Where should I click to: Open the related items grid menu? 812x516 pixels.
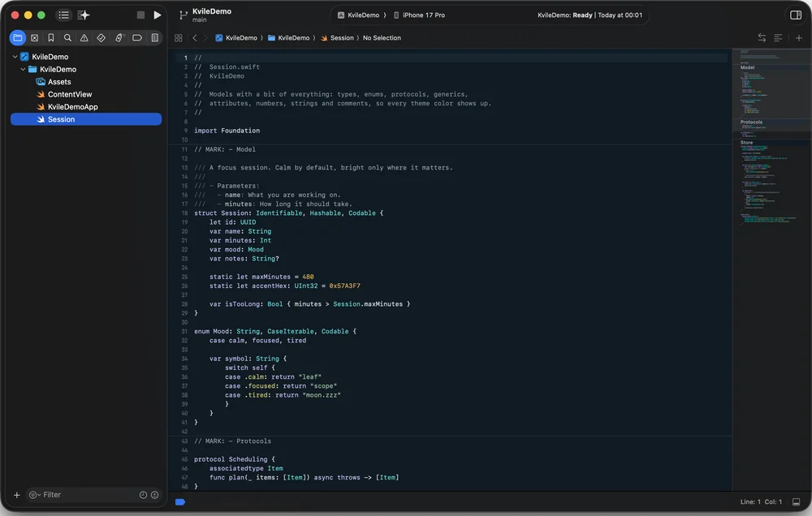(178, 38)
